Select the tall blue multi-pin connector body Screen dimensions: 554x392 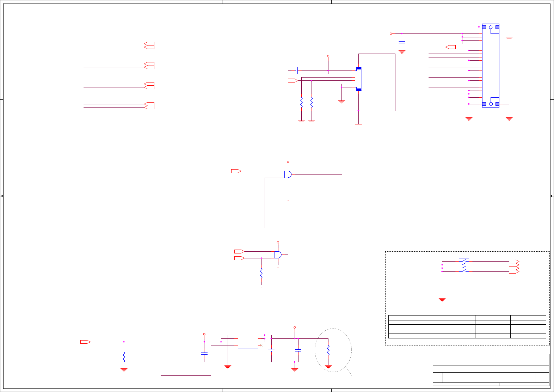491,66
